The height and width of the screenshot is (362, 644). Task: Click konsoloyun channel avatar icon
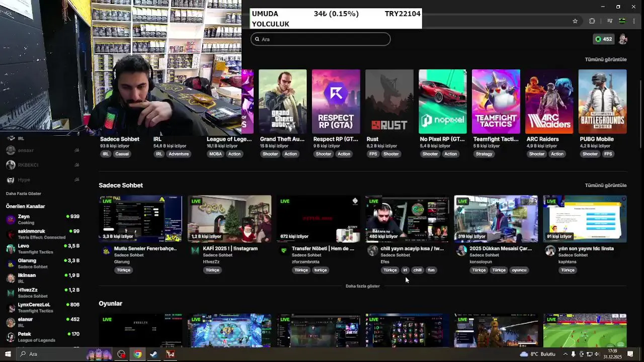[x=461, y=251]
